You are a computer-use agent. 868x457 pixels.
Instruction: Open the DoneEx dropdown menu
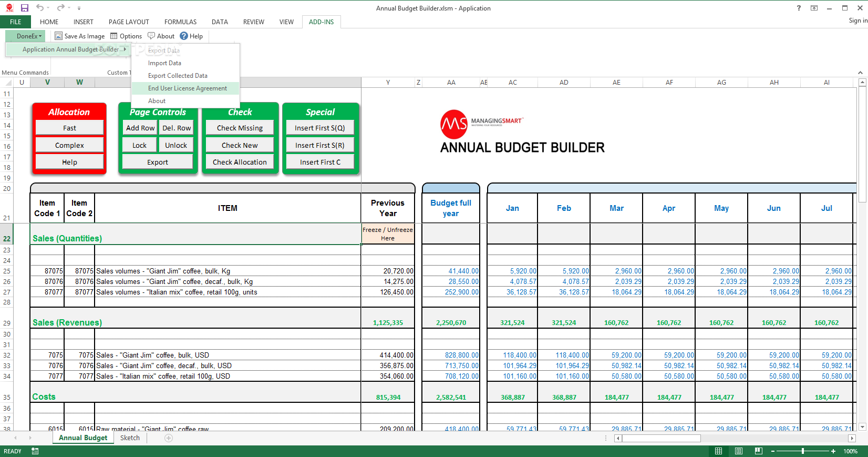click(x=26, y=36)
